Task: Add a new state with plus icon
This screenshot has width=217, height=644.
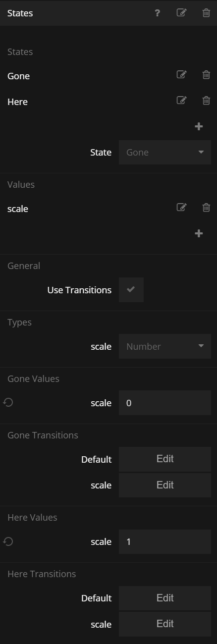Action: [199, 127]
